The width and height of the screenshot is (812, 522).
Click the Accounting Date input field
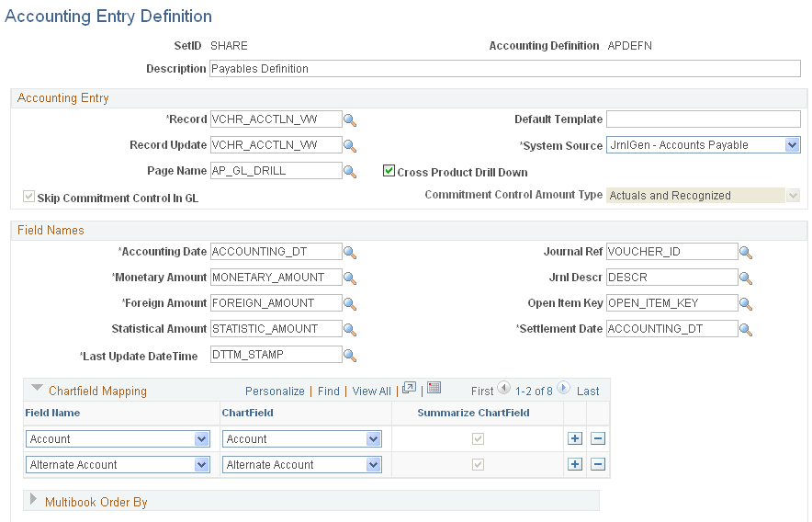click(x=276, y=252)
